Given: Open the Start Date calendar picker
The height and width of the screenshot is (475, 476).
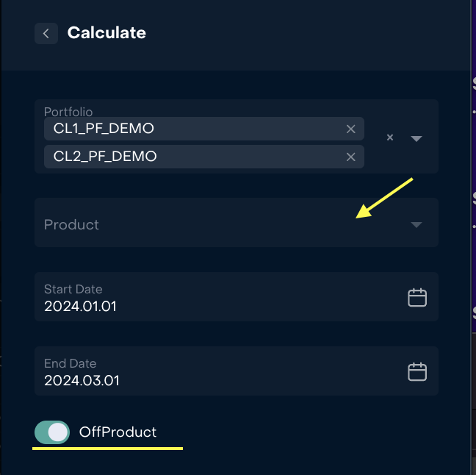Looking at the screenshot, I should point(417,297).
